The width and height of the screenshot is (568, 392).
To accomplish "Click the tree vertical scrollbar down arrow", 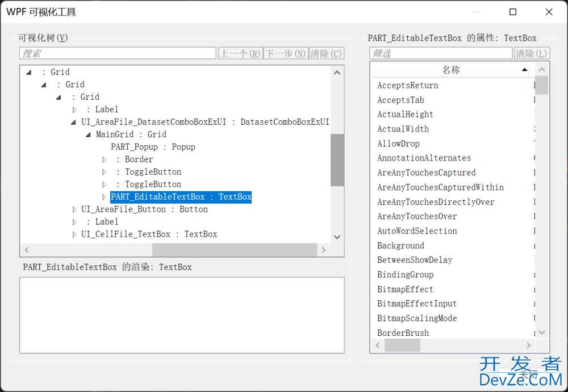I will pyautogui.click(x=337, y=237).
